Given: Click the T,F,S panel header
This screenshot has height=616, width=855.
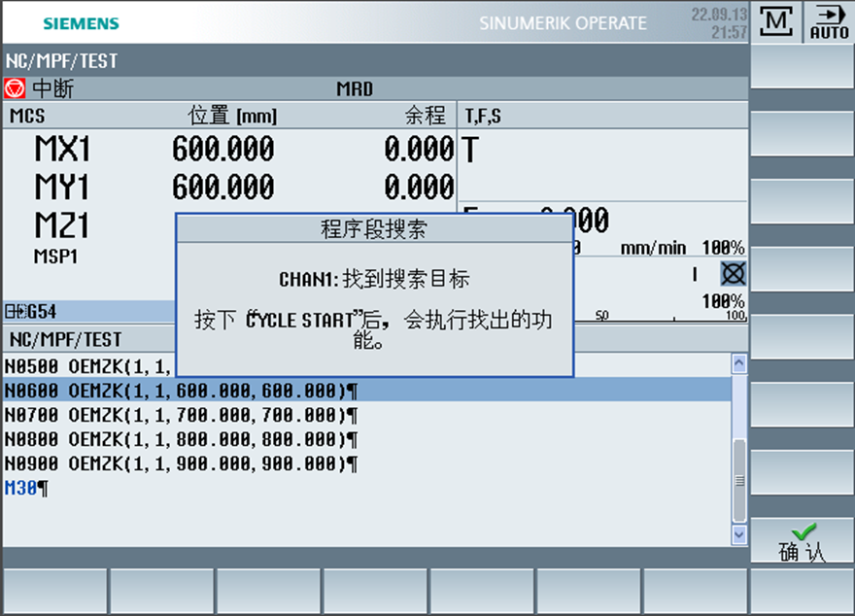Looking at the screenshot, I should [483, 116].
